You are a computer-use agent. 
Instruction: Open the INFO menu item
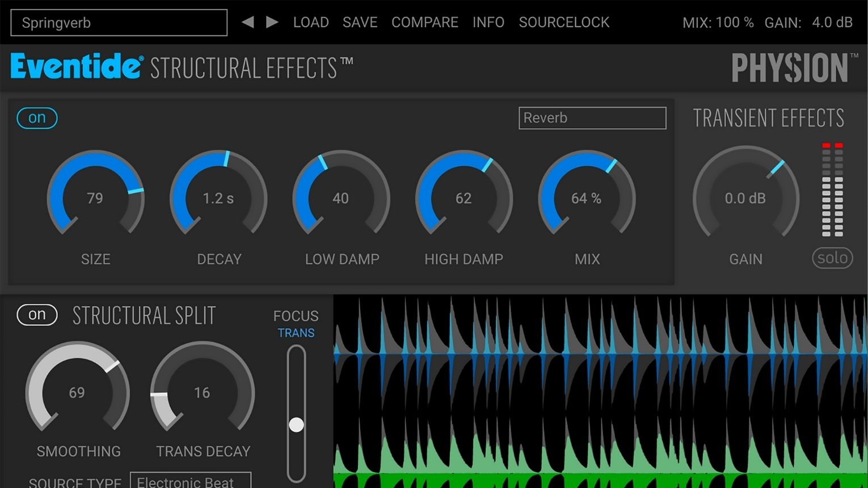(488, 22)
